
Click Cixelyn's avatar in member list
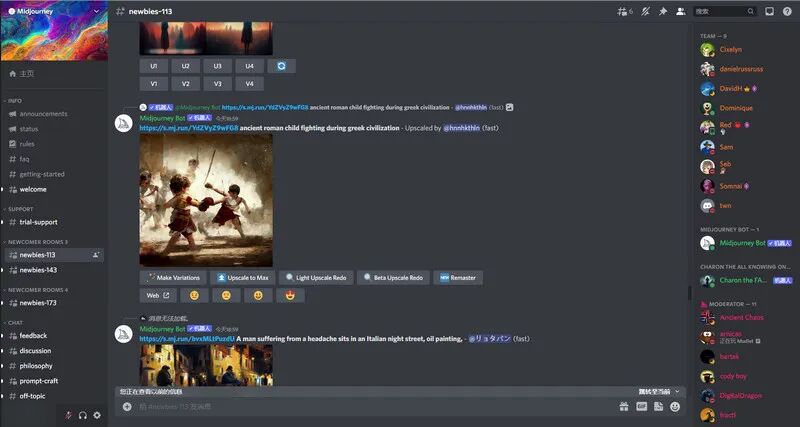(x=707, y=49)
